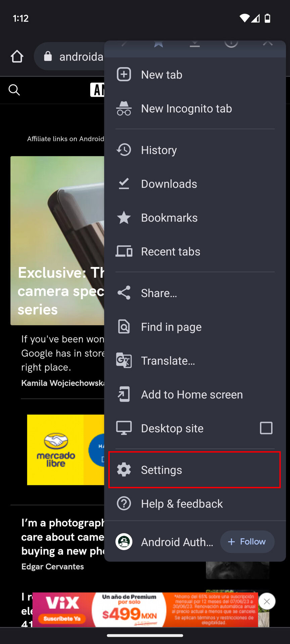
Task: Open the Mercado Libre advertisement
Action: 66,449
